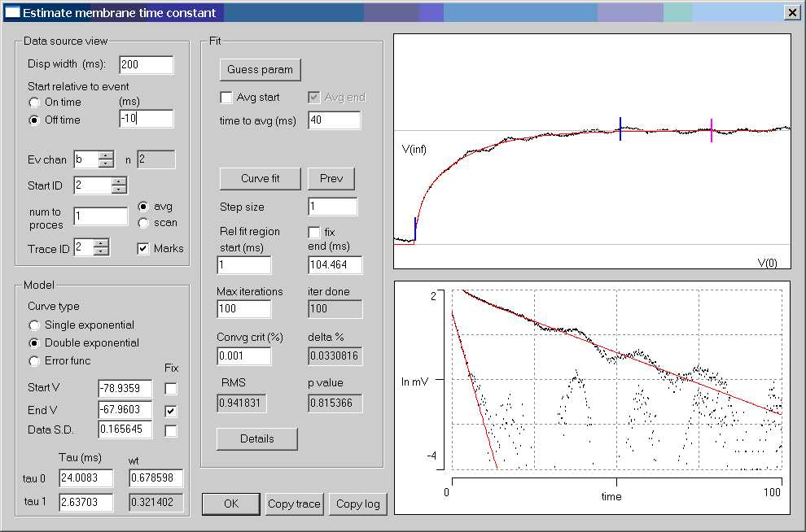This screenshot has height=532, width=806.
Task: Select the On time radio button
Action: (34, 102)
